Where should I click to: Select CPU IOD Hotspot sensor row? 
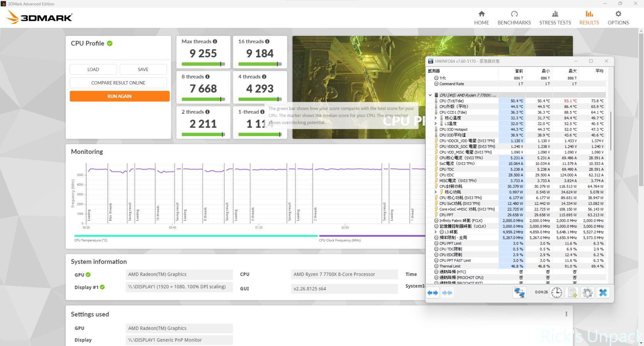tap(516, 130)
